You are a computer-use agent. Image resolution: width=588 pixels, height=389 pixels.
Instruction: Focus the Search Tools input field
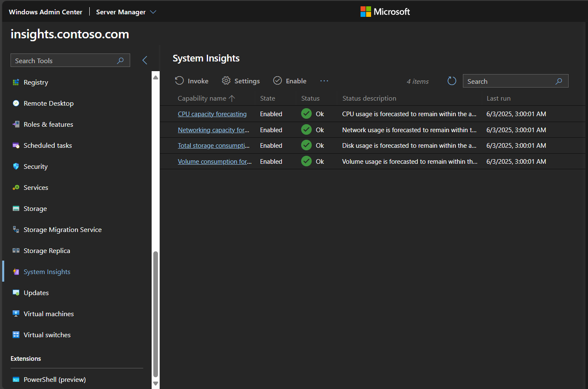(63, 61)
